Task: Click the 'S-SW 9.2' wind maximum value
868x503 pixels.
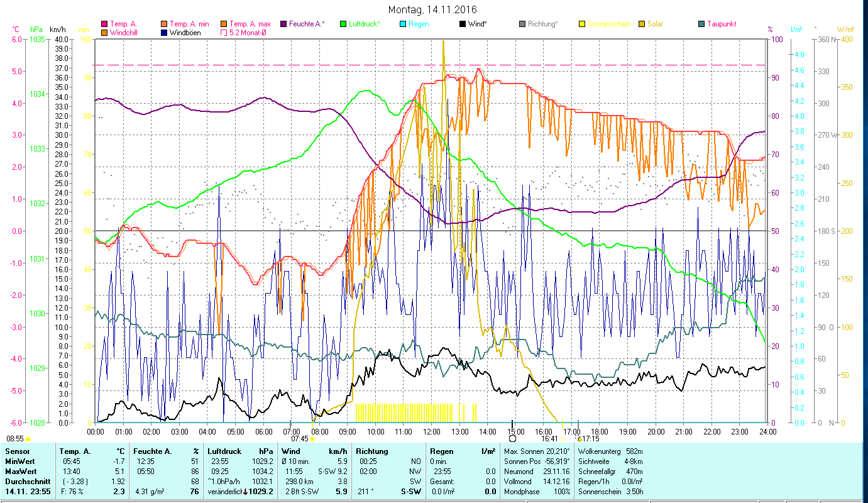Action: 334,472
